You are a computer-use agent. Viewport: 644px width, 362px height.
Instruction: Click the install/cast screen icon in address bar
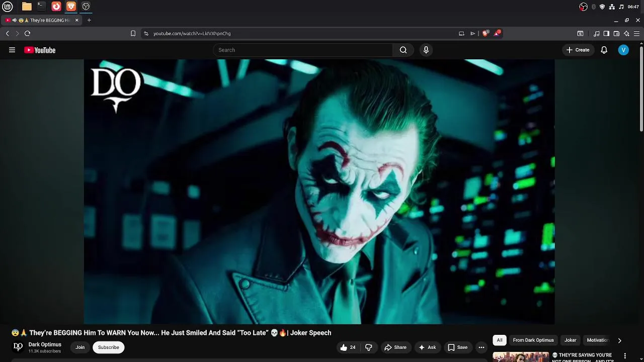461,33
